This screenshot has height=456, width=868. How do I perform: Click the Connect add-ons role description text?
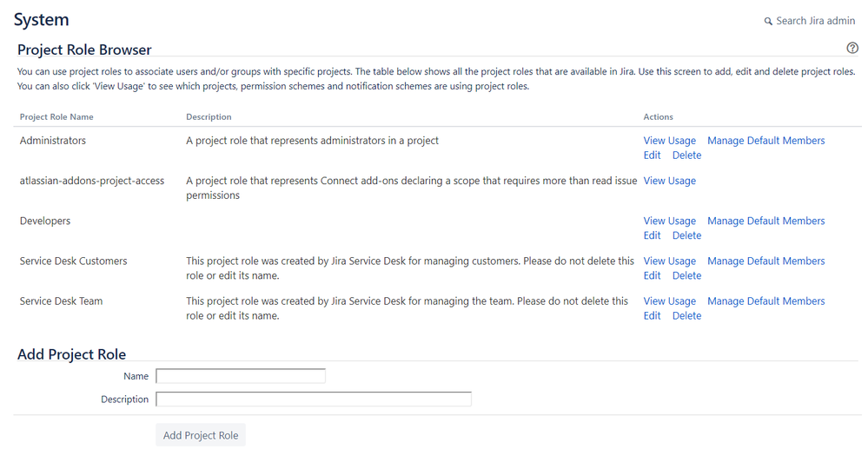[411, 188]
